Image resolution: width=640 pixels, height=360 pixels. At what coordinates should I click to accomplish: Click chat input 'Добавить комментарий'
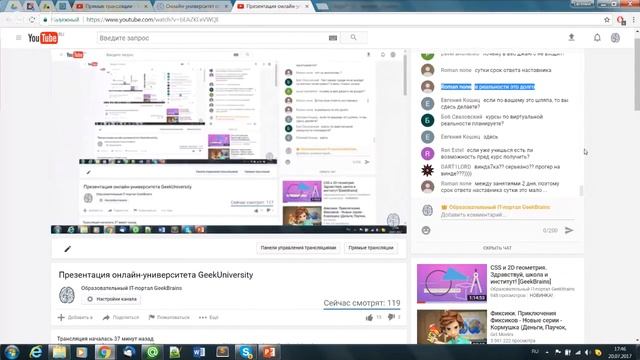click(507, 215)
